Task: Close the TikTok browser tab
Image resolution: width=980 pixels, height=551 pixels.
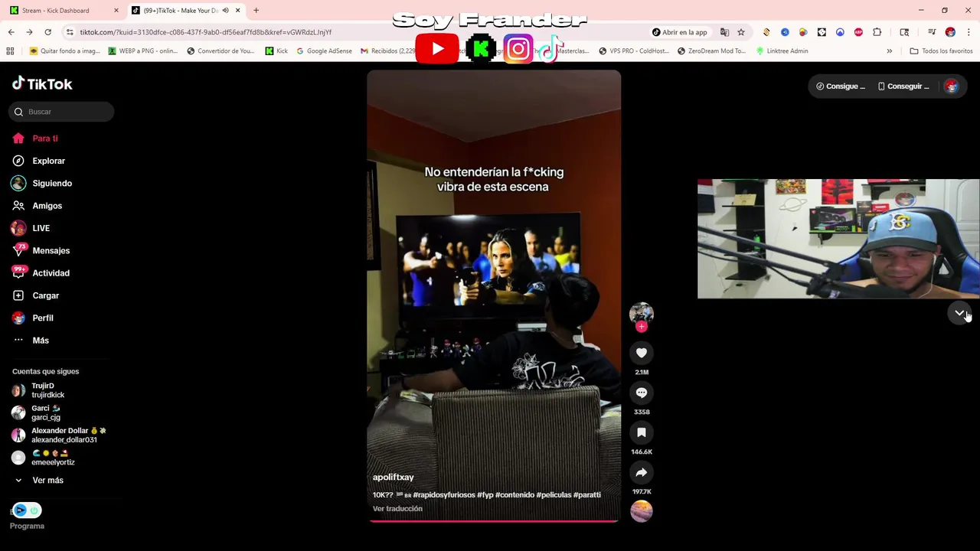Action: pyautogui.click(x=238, y=11)
